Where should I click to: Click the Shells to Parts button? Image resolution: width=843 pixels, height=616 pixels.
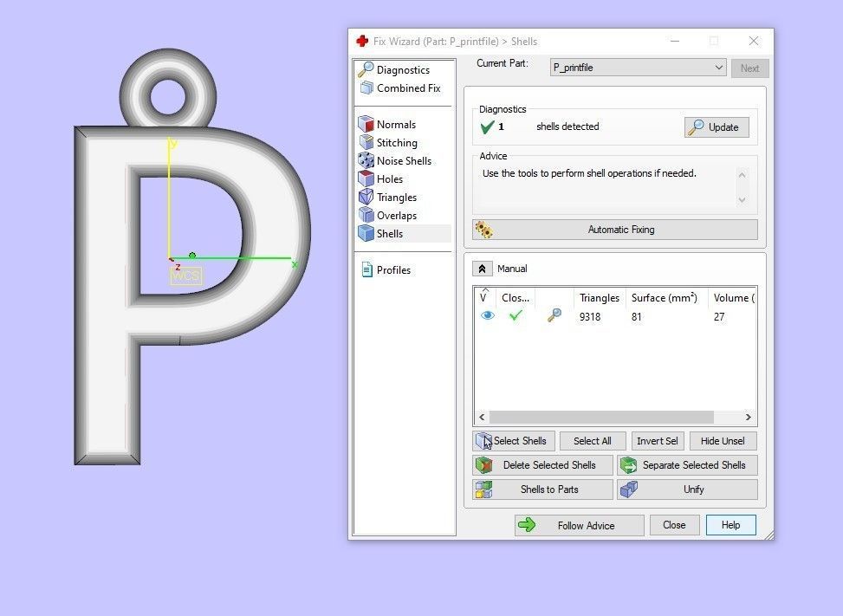[x=542, y=490]
